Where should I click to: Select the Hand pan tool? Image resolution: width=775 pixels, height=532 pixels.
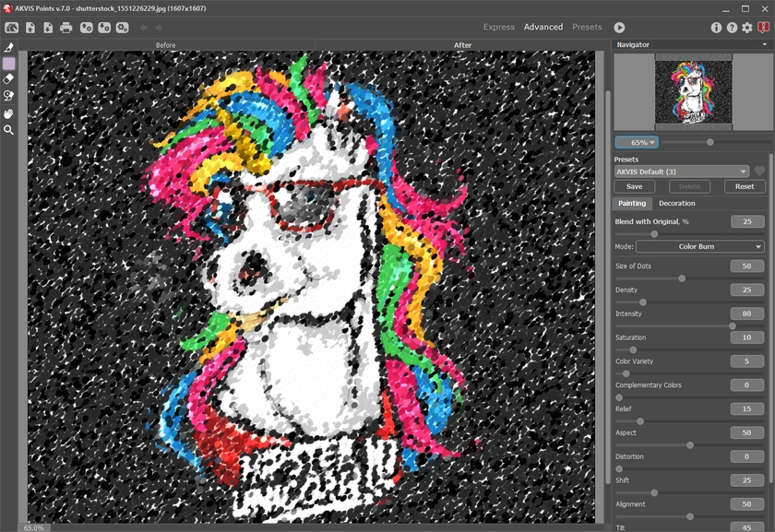click(9, 113)
